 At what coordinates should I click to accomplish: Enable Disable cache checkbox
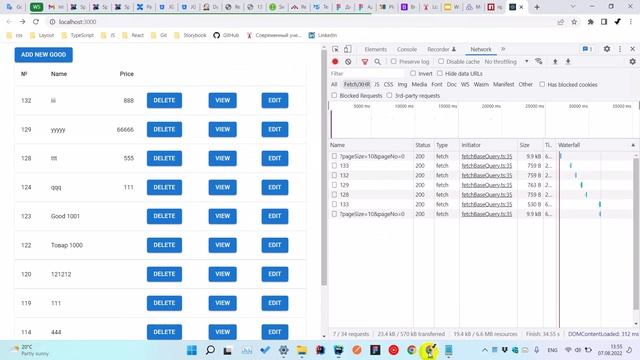point(441,61)
